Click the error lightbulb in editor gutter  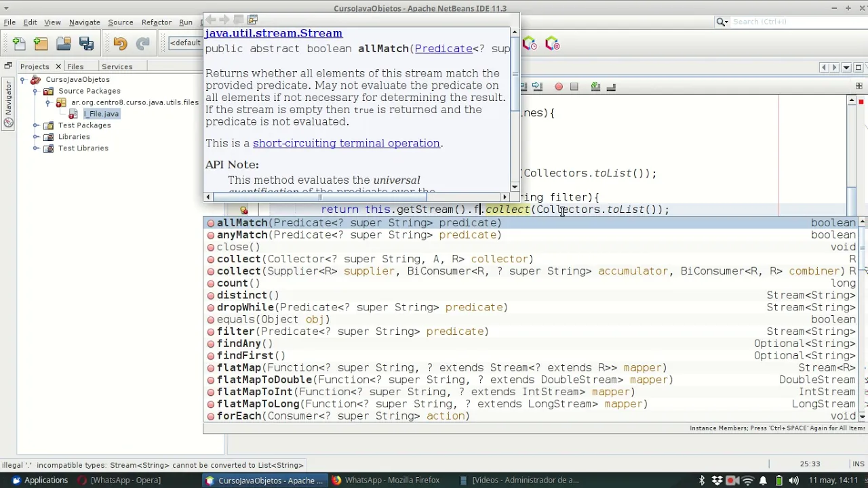click(244, 210)
